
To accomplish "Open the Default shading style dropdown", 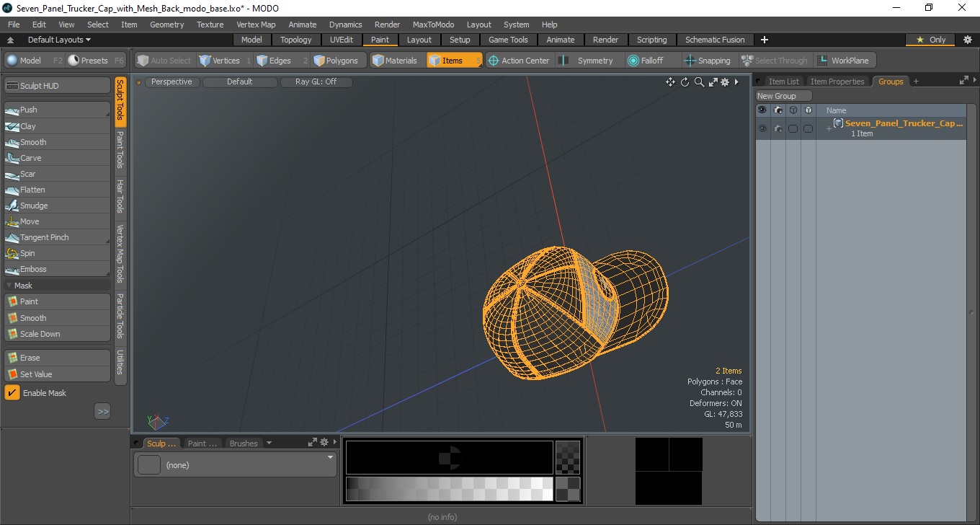I will click(240, 82).
